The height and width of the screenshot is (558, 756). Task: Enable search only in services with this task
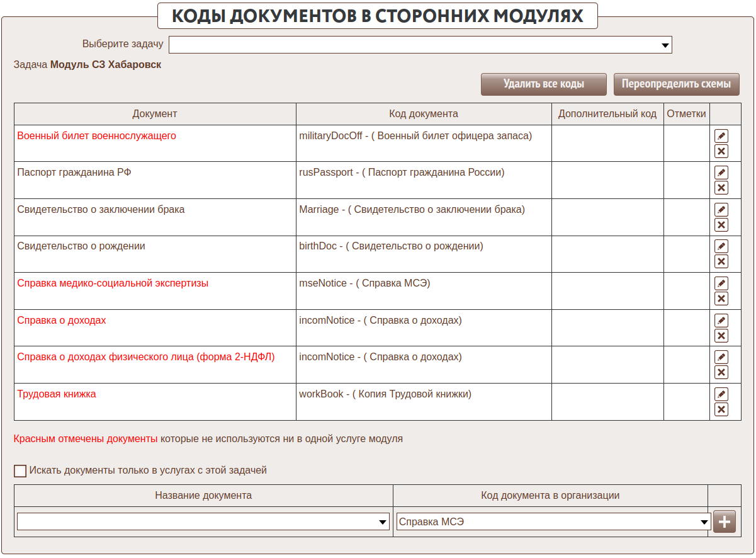coord(20,470)
